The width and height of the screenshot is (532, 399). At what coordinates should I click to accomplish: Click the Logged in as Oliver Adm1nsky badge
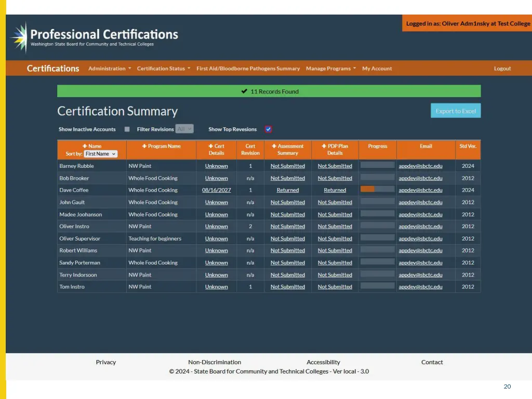coord(467,23)
